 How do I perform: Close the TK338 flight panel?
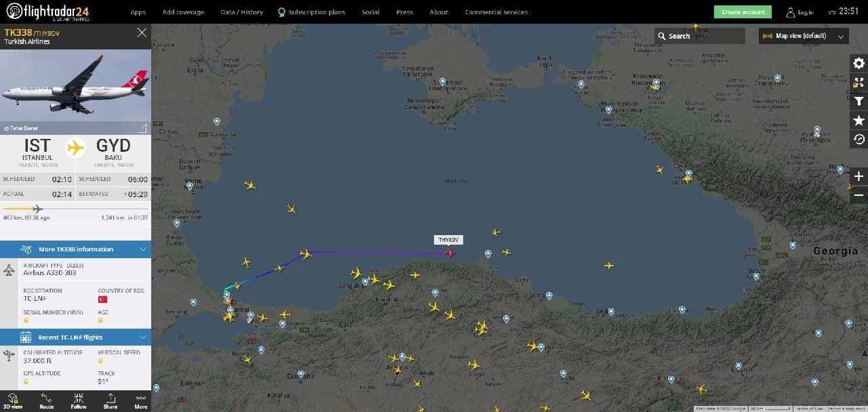click(x=141, y=33)
